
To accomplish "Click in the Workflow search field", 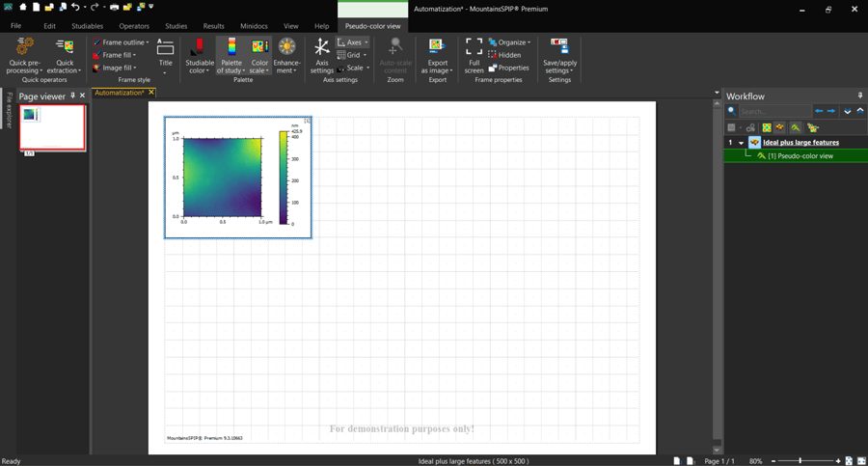I will [775, 111].
